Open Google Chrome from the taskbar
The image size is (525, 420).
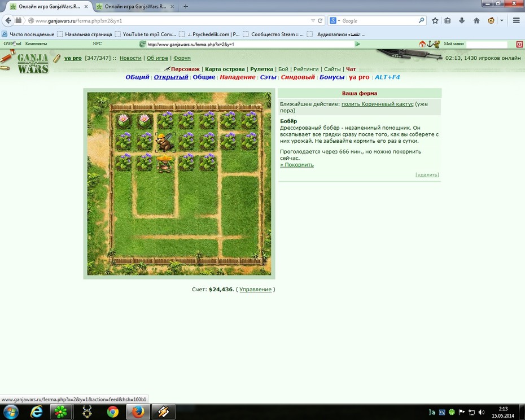coord(112,412)
